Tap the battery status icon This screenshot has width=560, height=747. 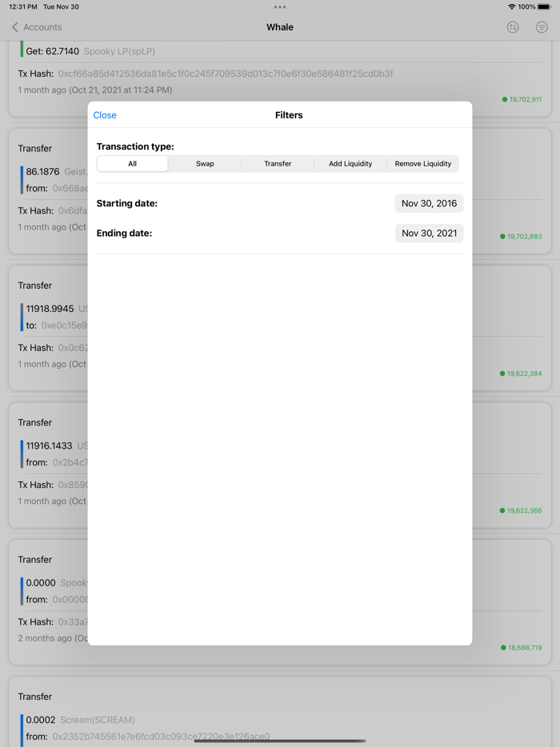pos(544,6)
